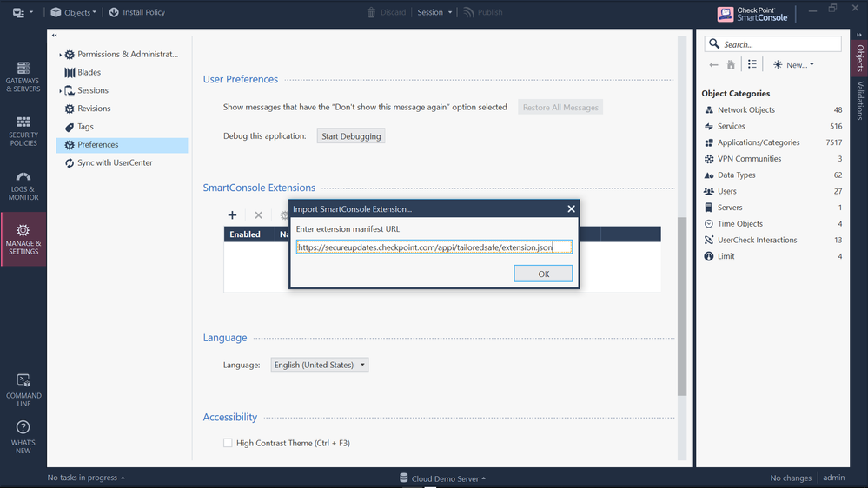Click Start Debugging button

[351, 136]
